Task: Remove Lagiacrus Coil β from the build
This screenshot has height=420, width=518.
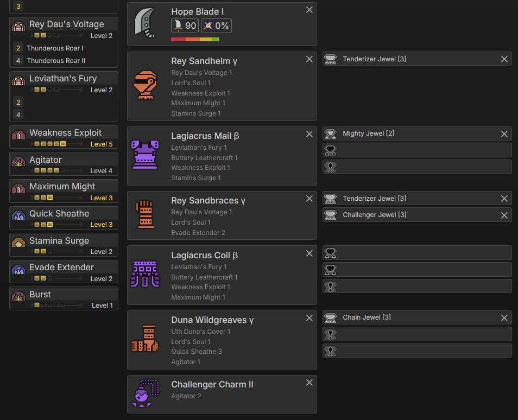Action: 309,253
